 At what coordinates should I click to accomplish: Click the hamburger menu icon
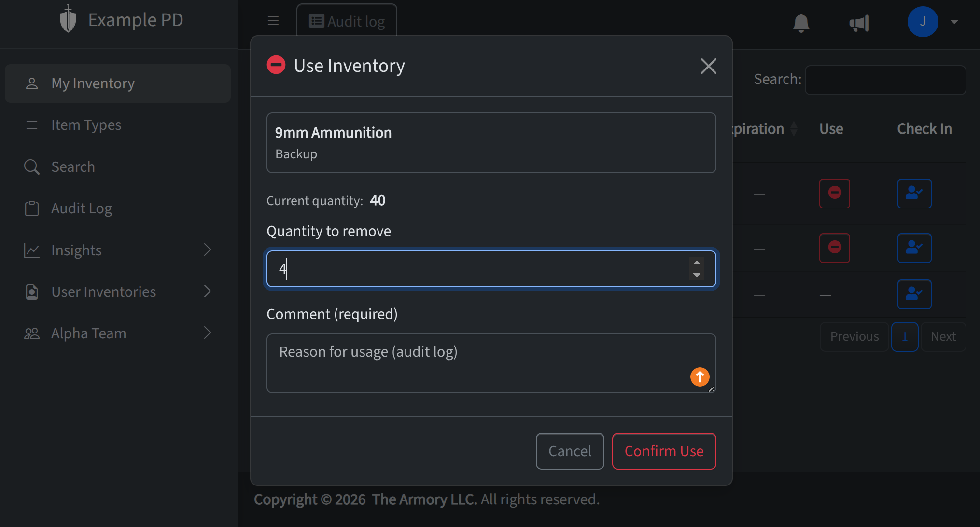[273, 21]
